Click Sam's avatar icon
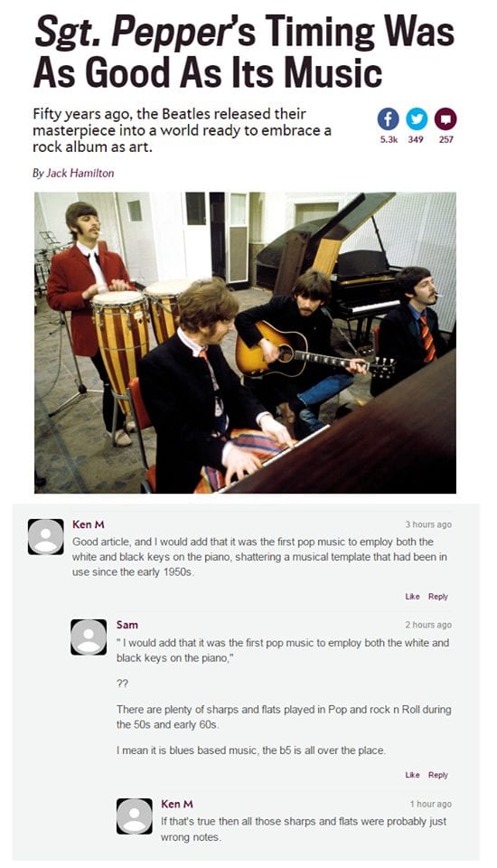497x868 pixels. 89,637
